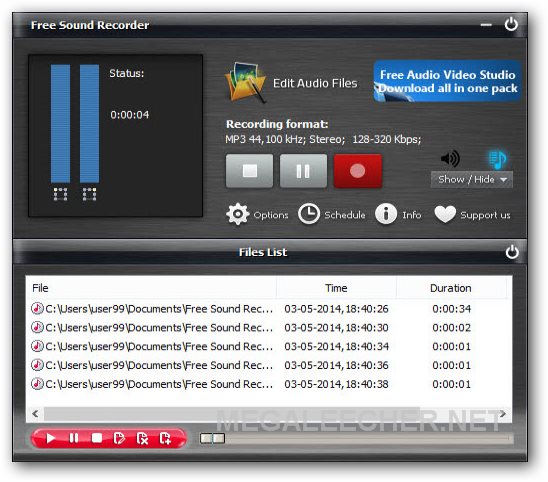The width and height of the screenshot is (548, 482).
Task: Click the horizontal scrollbar track of files list
Action: coord(269,414)
